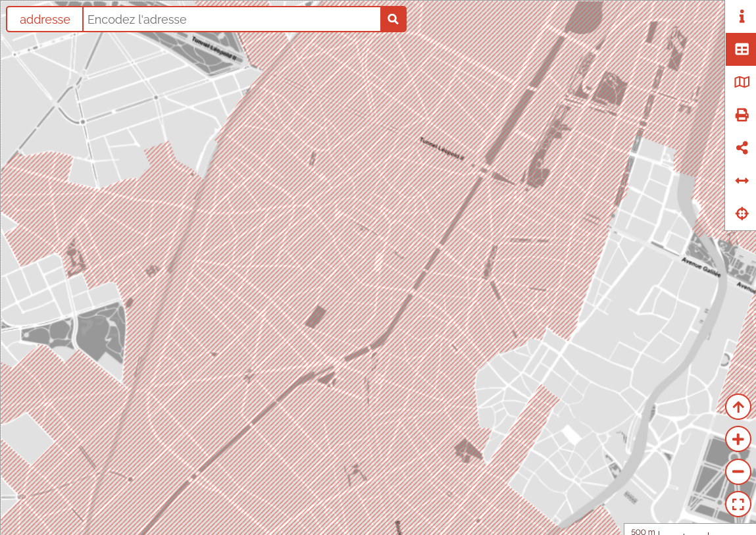Open the share map icon

pyautogui.click(x=742, y=148)
